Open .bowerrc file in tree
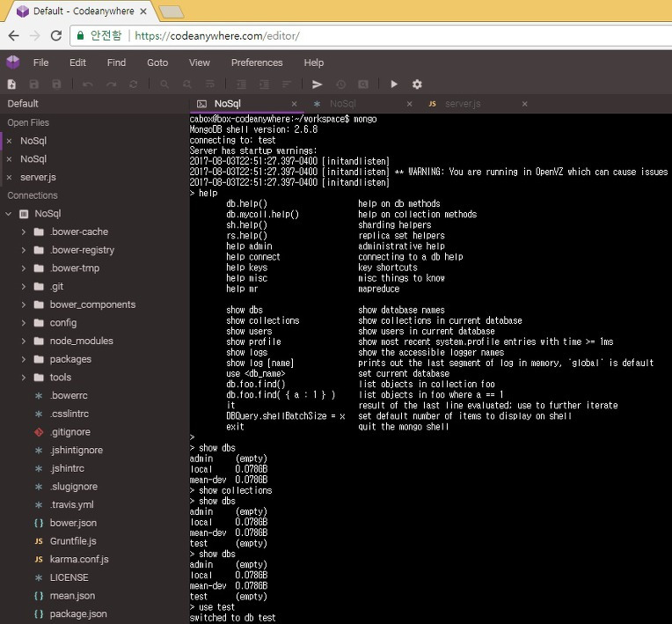Screen dimensions: 672x624 69,396
